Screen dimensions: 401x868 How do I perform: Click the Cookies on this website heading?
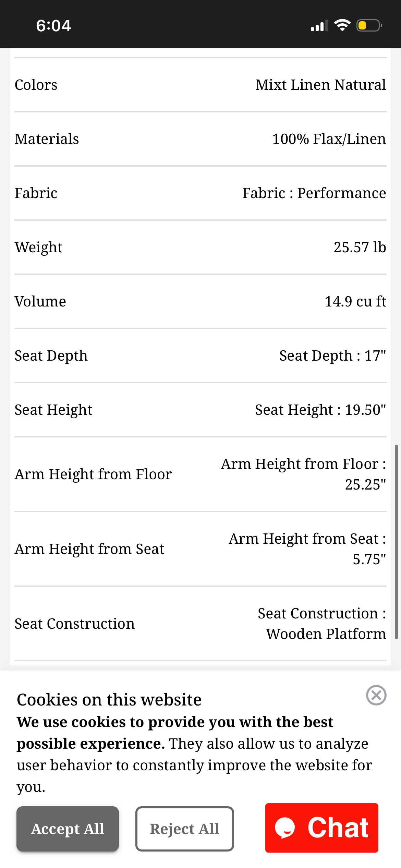click(x=109, y=700)
